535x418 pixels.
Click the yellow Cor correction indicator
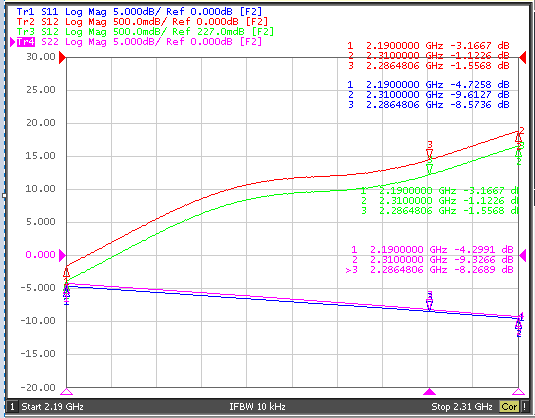click(x=509, y=407)
